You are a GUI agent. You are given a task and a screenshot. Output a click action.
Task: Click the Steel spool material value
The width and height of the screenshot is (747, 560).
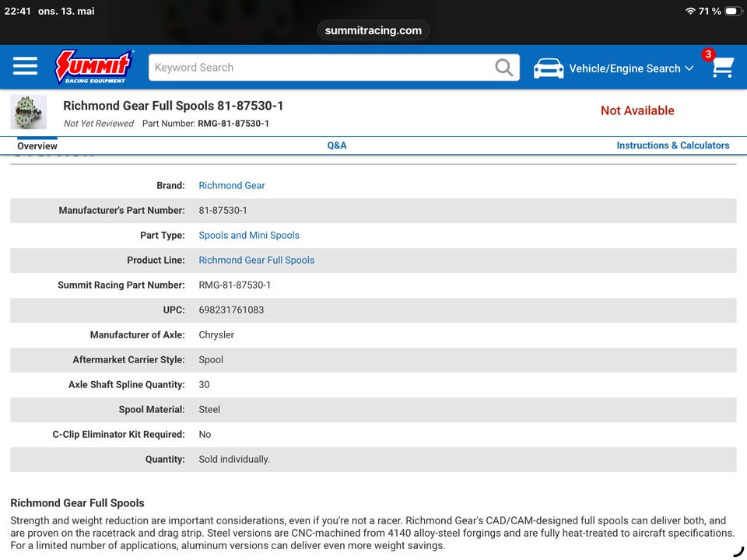(x=209, y=410)
